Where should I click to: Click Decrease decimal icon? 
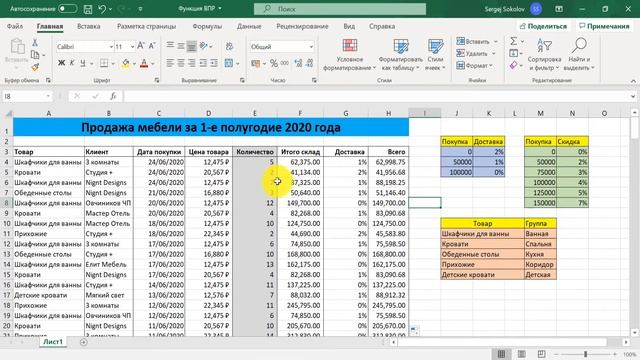(309, 63)
